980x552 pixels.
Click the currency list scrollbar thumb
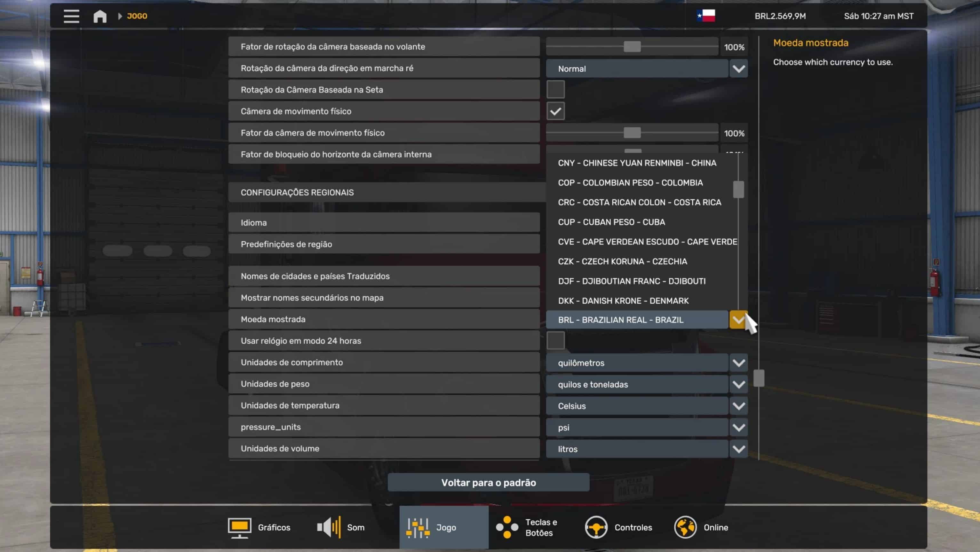pos(738,189)
